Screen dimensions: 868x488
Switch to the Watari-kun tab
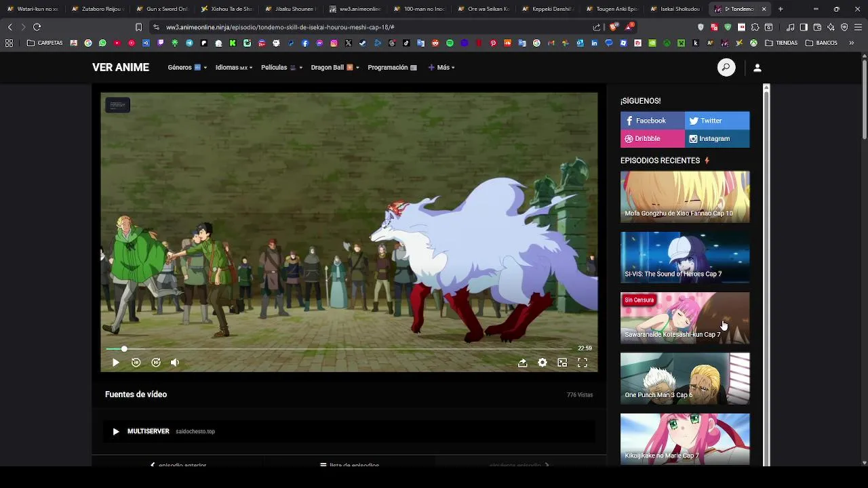click(x=33, y=9)
